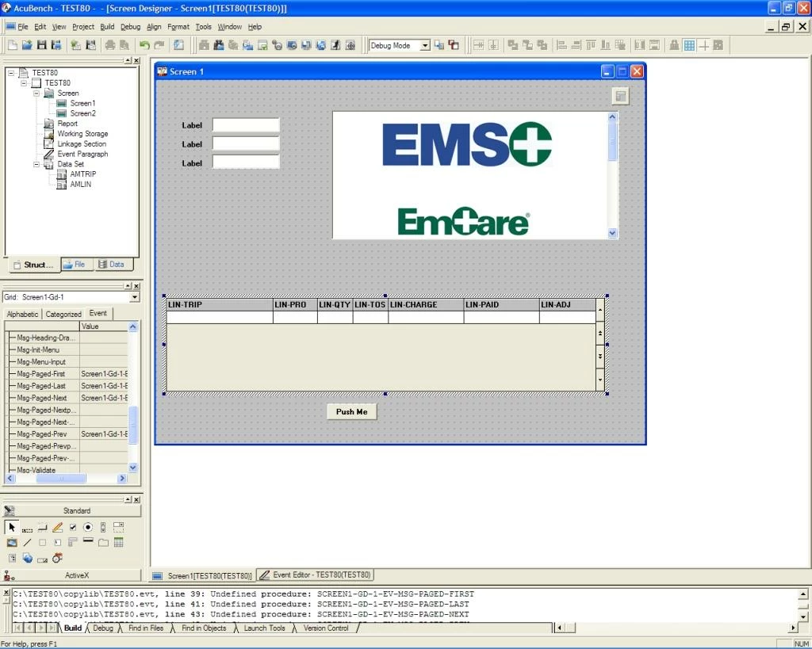The width and height of the screenshot is (812, 649).
Task: Switch to the Alphabetic properties tab
Action: tap(22, 314)
